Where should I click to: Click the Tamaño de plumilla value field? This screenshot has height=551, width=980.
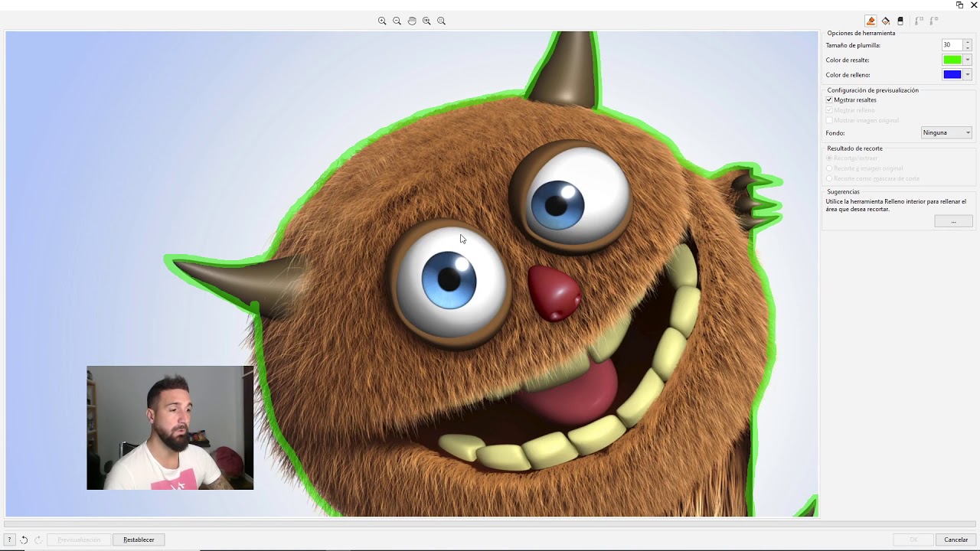pyautogui.click(x=952, y=45)
